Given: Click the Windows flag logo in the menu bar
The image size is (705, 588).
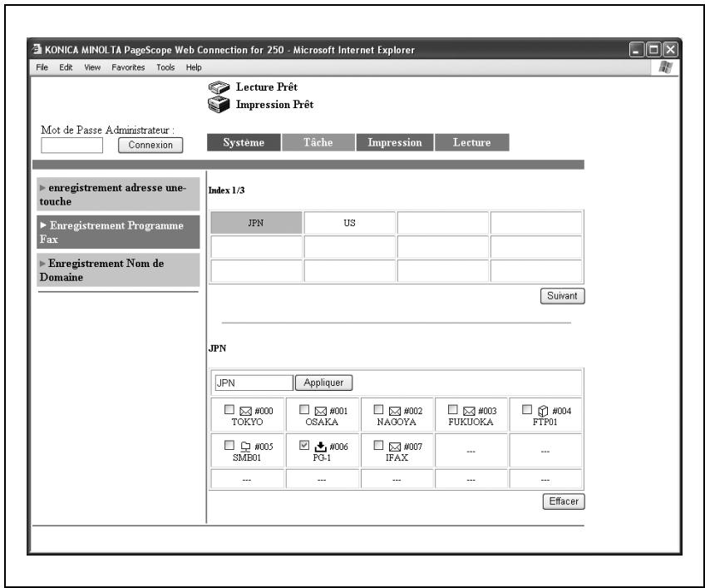Looking at the screenshot, I should coord(665,67).
